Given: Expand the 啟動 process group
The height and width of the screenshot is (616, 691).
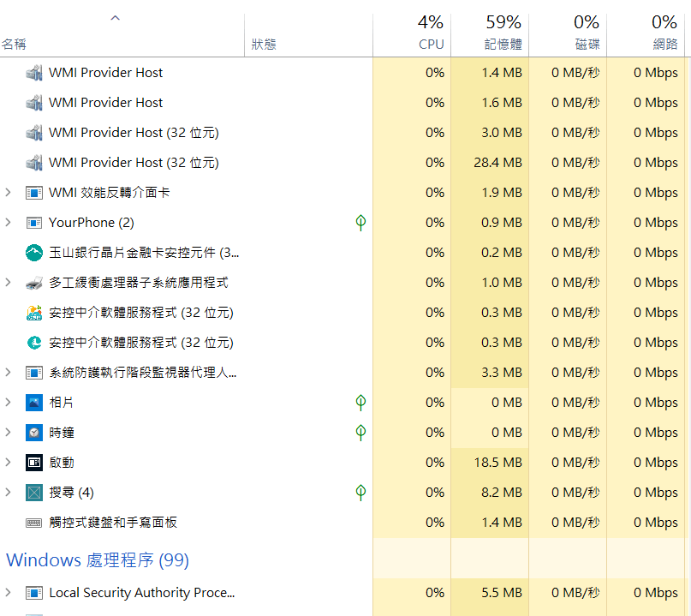Looking at the screenshot, I should 8,463.
